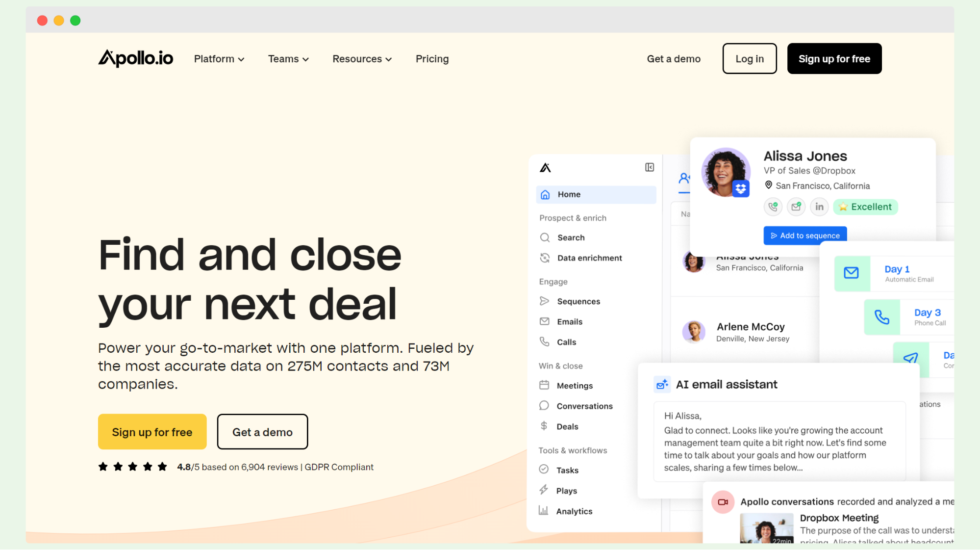980x550 pixels.
Task: Open the Resources dropdown
Action: [361, 58]
